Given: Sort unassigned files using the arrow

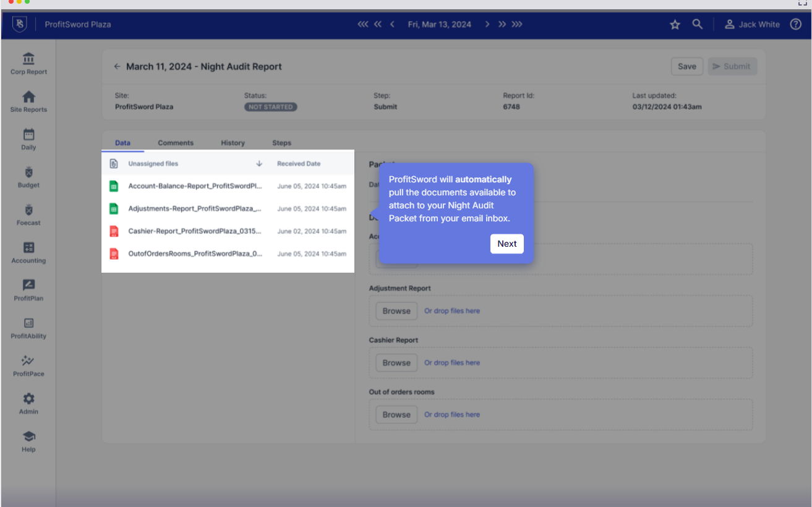Looking at the screenshot, I should pos(259,164).
